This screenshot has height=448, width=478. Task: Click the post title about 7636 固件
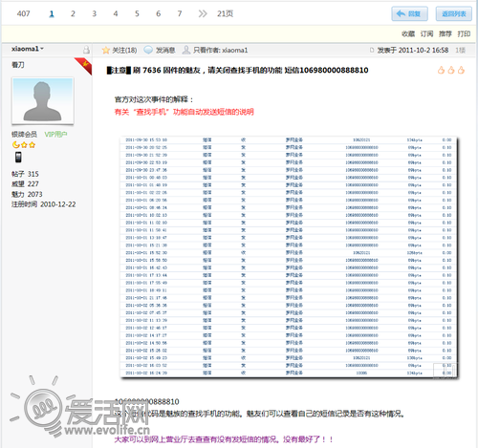pos(237,70)
